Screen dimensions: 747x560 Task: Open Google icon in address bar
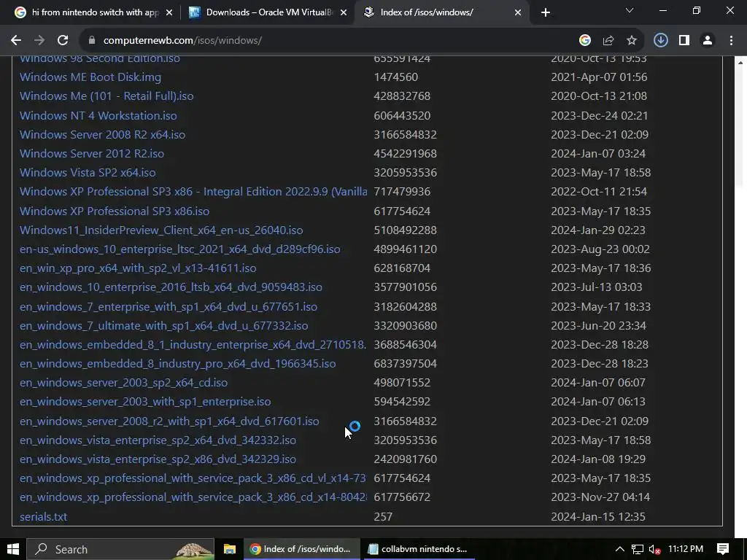[x=584, y=41]
